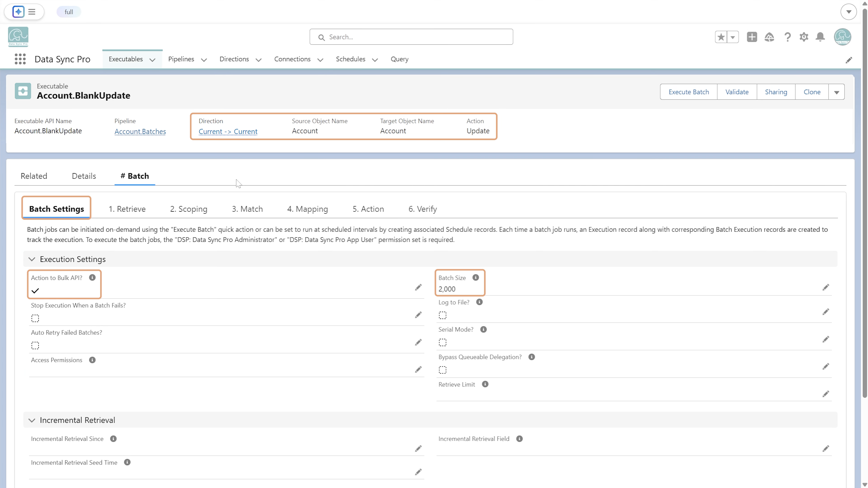The height and width of the screenshot is (488, 868).
Task: Click the Execute Batch button
Action: coord(689,92)
